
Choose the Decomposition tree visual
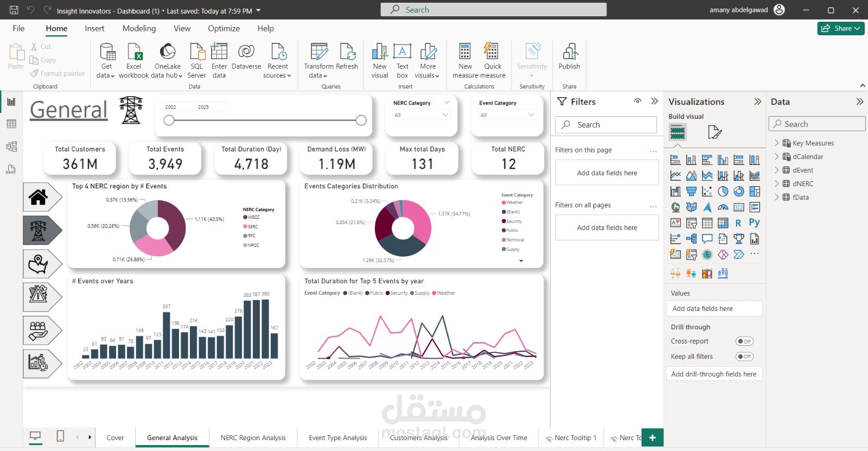coord(691,238)
